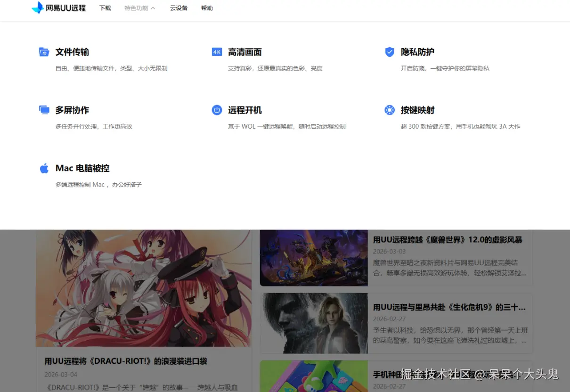Screen dimensions: 570x392
Task: Click the 远程开机 power icon
Action: click(217, 110)
